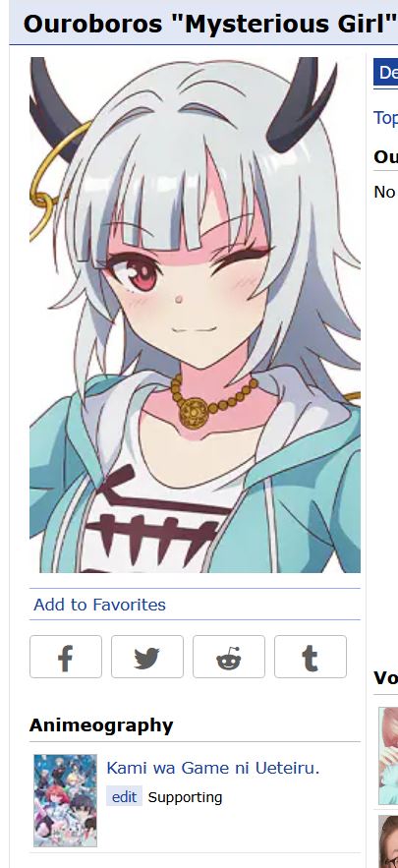Follow the Top breadcrumb link
Viewport: 398px width, 868px height.
[x=386, y=117]
